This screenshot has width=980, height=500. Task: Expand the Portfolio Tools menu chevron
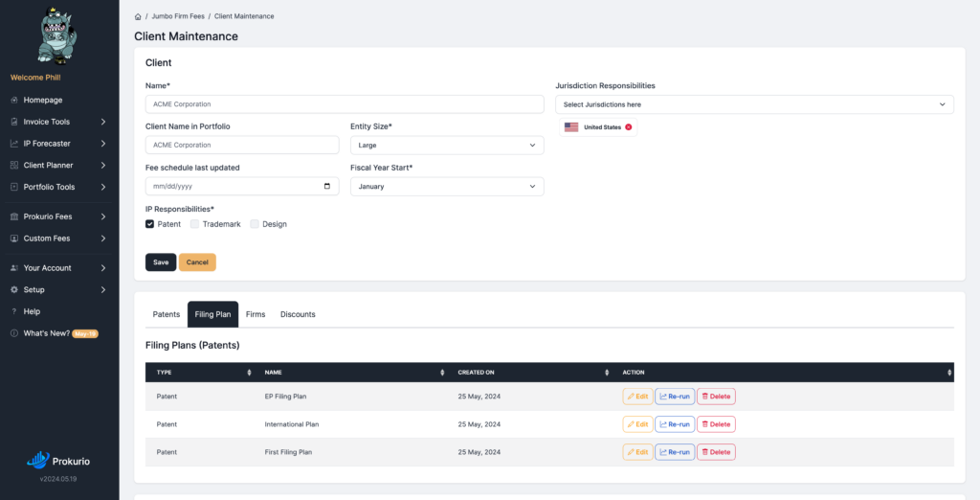point(103,187)
